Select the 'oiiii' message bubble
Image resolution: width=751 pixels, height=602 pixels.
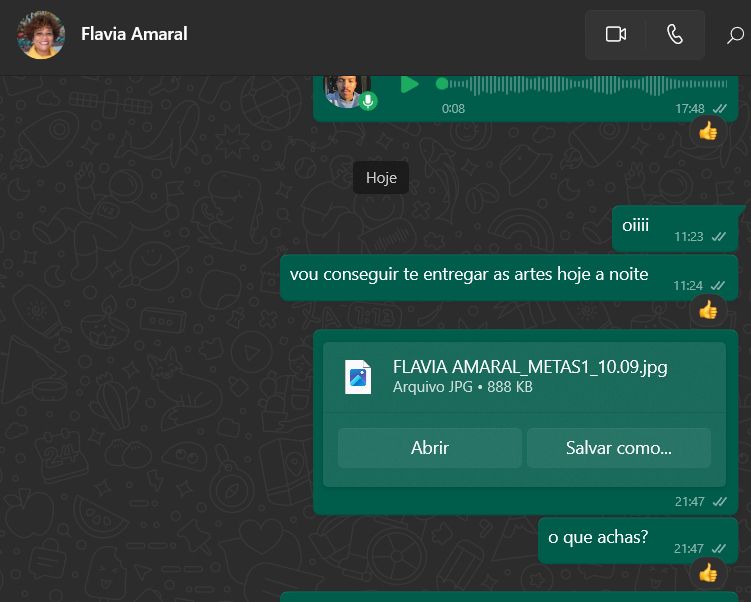[675, 228]
